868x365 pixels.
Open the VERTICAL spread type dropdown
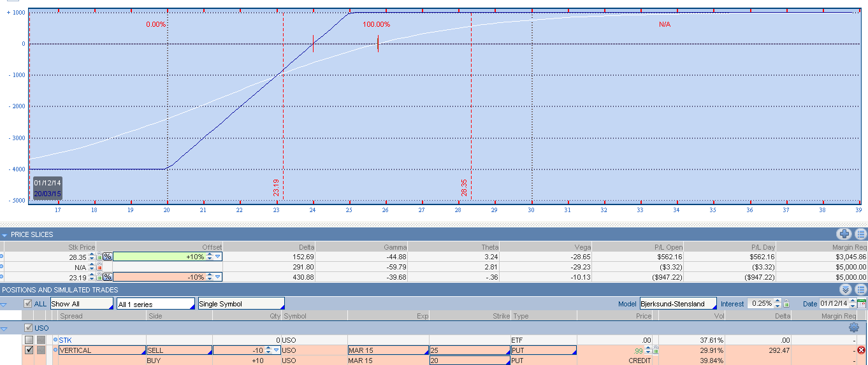click(x=103, y=350)
